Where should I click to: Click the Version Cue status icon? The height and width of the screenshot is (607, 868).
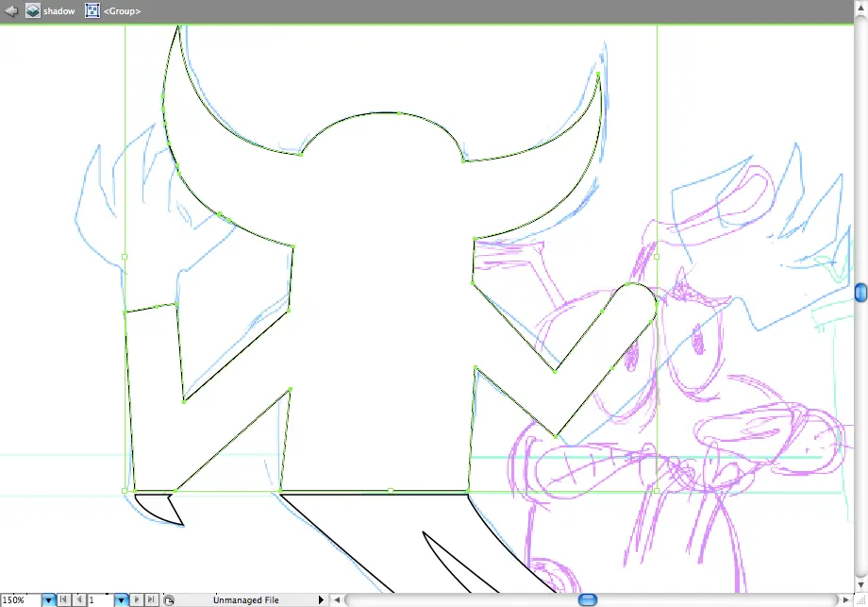tap(169, 600)
